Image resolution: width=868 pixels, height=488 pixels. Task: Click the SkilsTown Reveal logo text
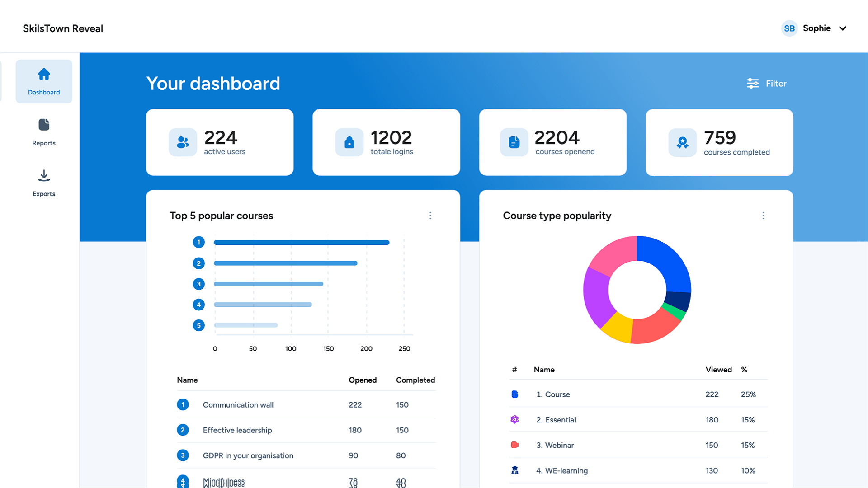click(63, 28)
